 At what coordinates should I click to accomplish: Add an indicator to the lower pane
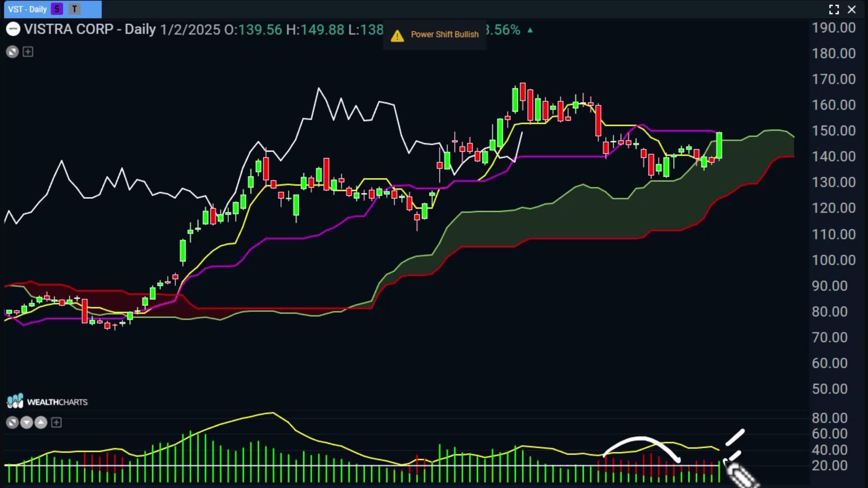[57, 422]
